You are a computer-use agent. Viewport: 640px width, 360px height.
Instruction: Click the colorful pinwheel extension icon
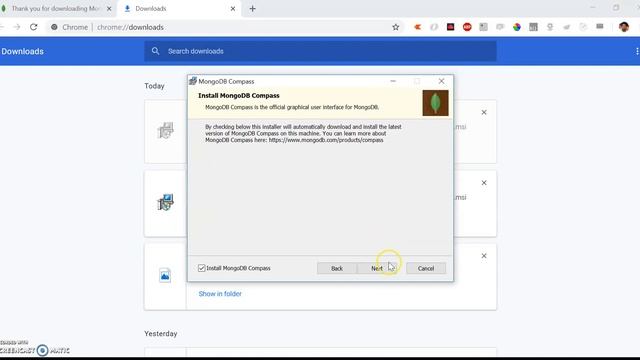point(517,27)
